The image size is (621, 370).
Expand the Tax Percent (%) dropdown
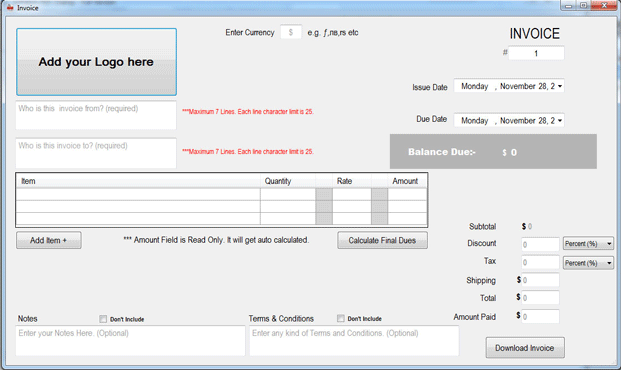coord(609,263)
